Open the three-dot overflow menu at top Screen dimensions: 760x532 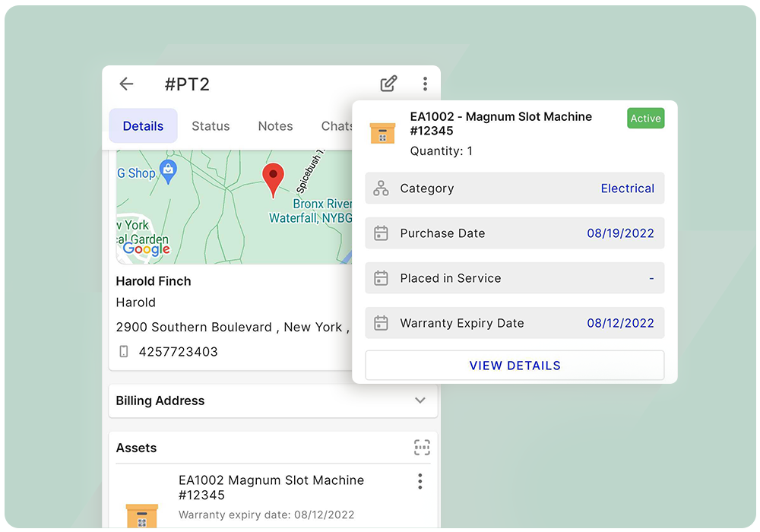coord(425,84)
